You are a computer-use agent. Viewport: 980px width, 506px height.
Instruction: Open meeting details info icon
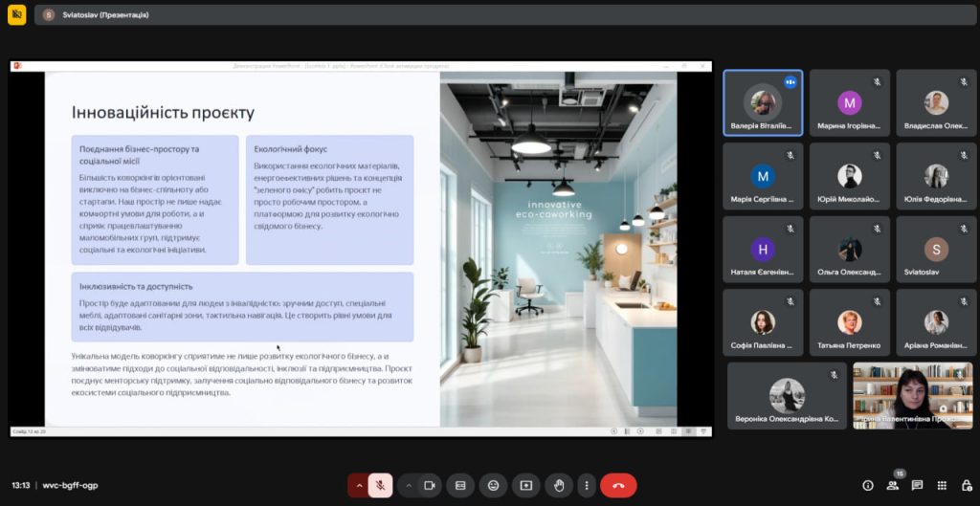[868, 485]
